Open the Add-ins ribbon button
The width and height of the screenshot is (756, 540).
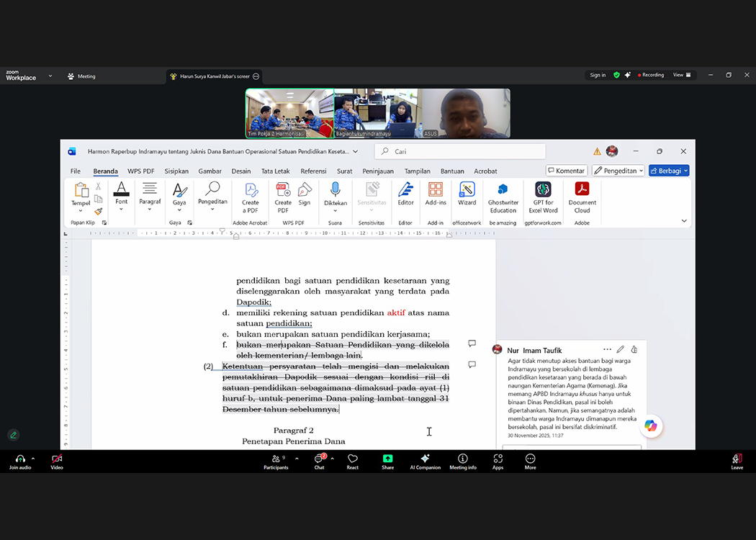tap(436, 190)
